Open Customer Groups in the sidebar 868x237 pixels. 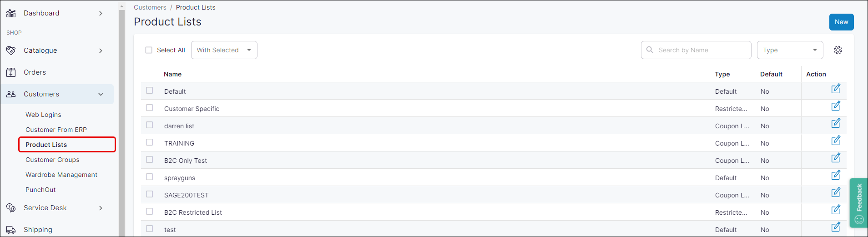pos(52,160)
